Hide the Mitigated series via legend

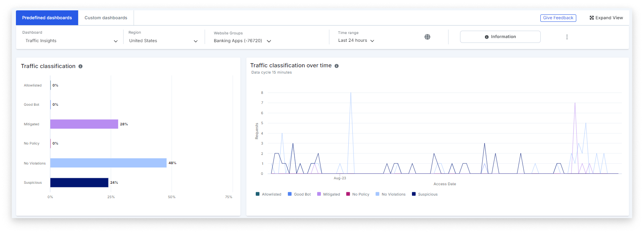328,194
